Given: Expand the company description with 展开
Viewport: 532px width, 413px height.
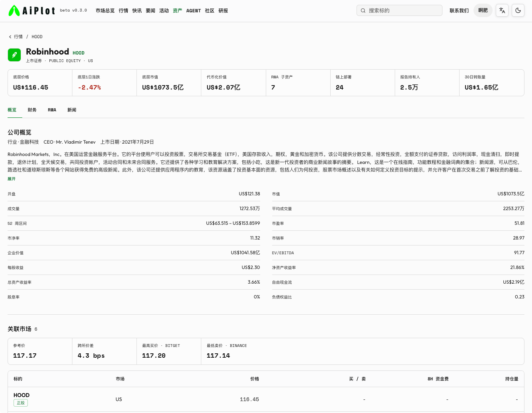Looking at the screenshot, I should [12, 179].
